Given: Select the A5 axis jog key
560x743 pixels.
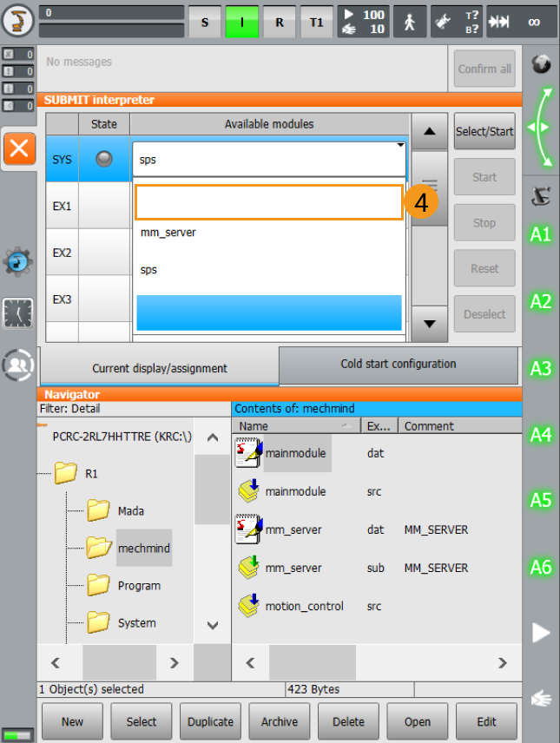Looking at the screenshot, I should (541, 500).
